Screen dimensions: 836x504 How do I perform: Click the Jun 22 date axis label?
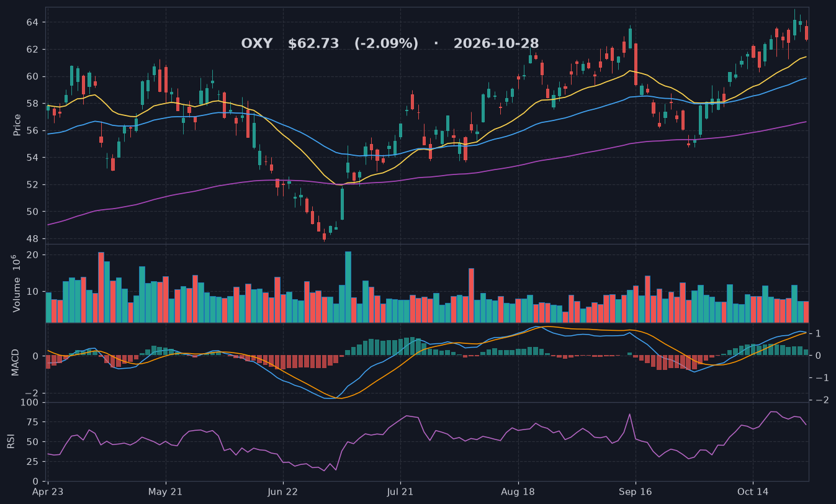pyautogui.click(x=283, y=492)
